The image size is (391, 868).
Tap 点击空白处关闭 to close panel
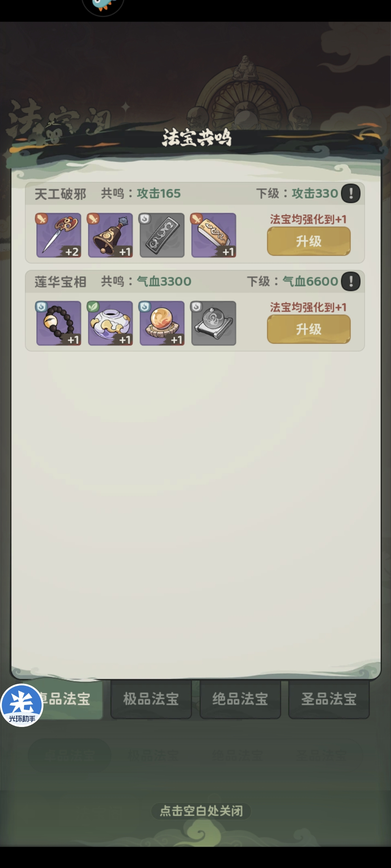pyautogui.click(x=201, y=811)
